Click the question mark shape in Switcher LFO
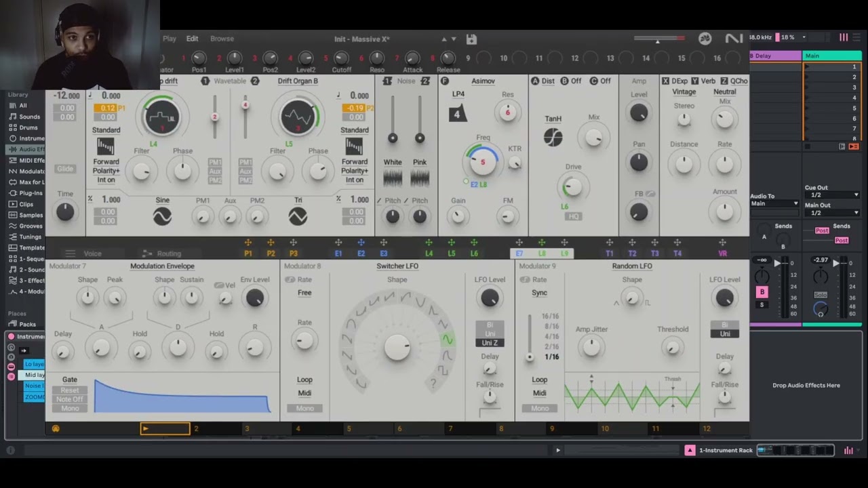The height and width of the screenshot is (488, 868). pos(433,384)
